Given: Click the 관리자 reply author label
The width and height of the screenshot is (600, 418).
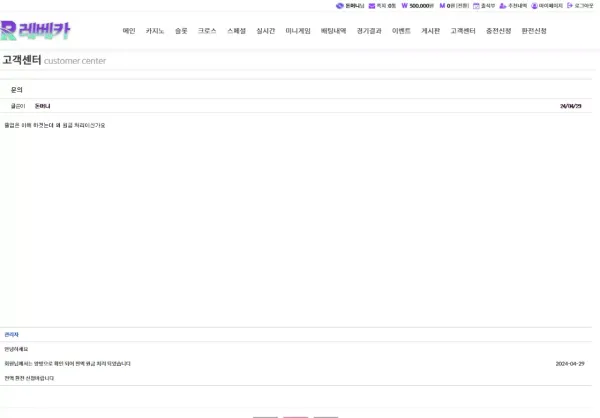Looking at the screenshot, I should pos(11,335).
